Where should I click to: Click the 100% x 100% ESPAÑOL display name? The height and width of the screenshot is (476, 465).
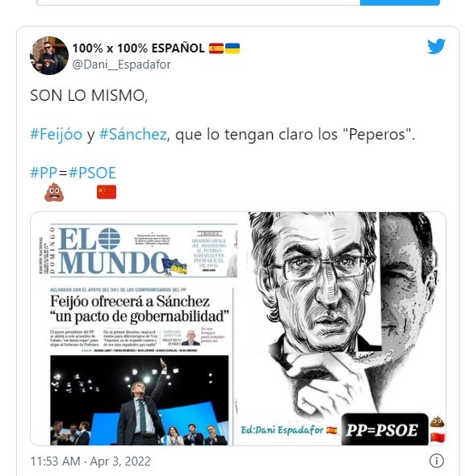tap(139, 48)
